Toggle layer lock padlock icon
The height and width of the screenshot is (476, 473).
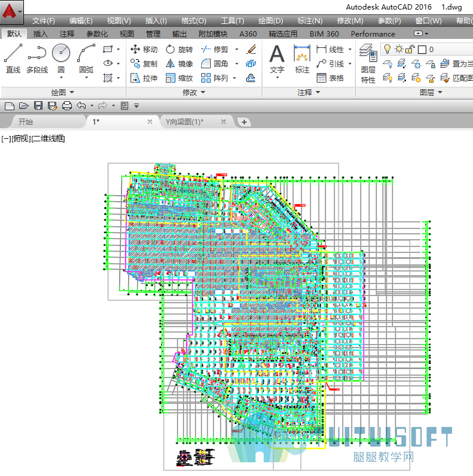[x=410, y=49]
